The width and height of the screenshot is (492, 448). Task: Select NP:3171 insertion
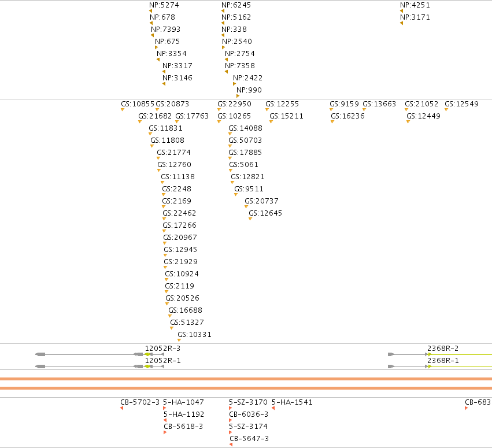(415, 17)
